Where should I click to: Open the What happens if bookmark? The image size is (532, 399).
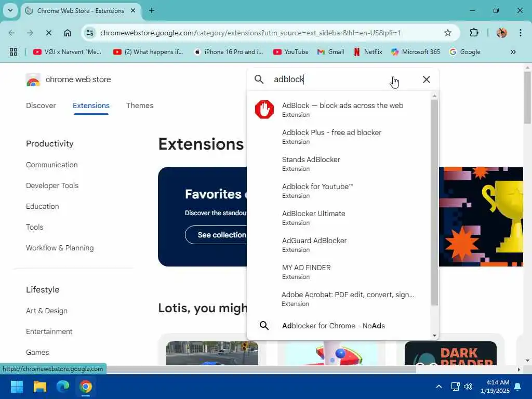[x=148, y=52]
